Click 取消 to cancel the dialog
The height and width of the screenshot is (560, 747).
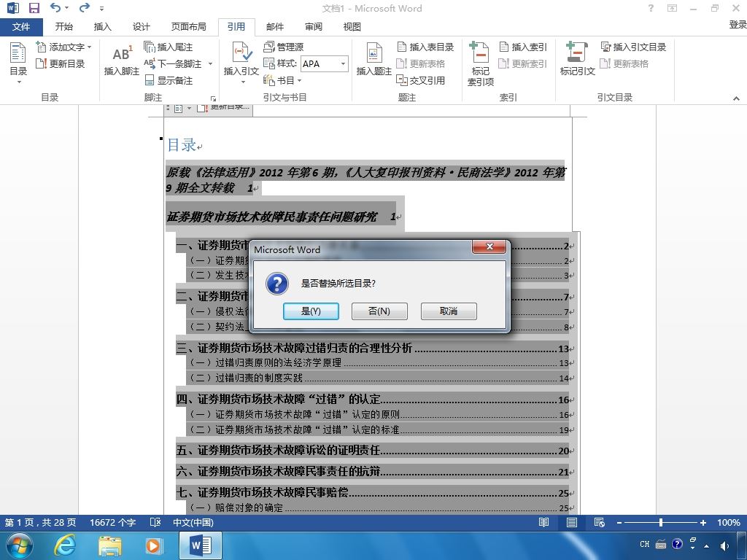(449, 311)
